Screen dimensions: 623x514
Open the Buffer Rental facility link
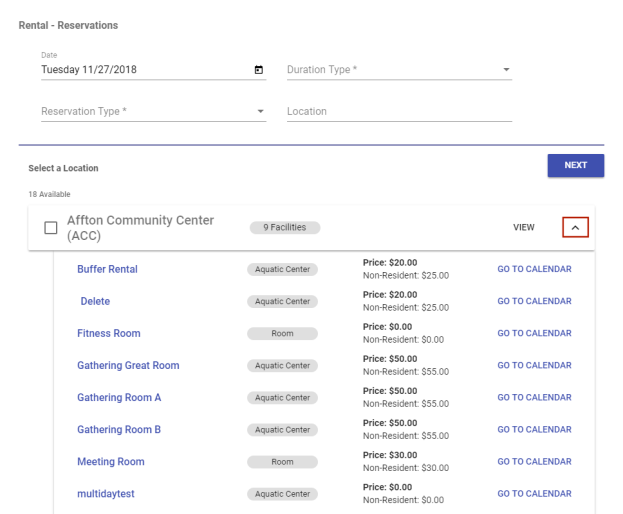(x=107, y=269)
